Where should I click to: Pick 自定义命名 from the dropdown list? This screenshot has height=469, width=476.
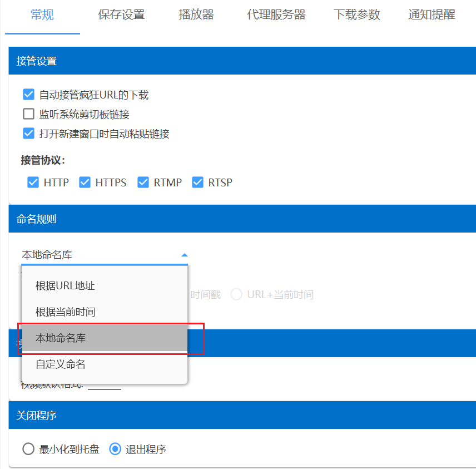coord(105,364)
